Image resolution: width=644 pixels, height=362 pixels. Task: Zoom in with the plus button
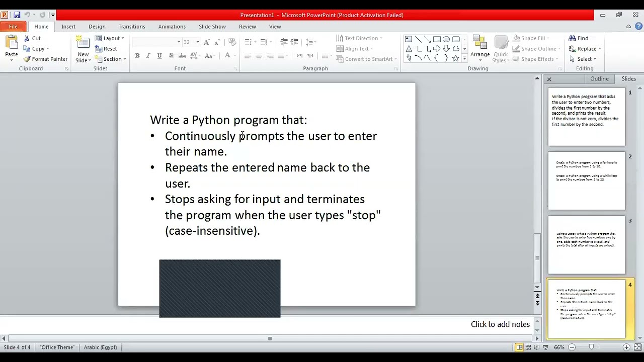tap(626, 347)
